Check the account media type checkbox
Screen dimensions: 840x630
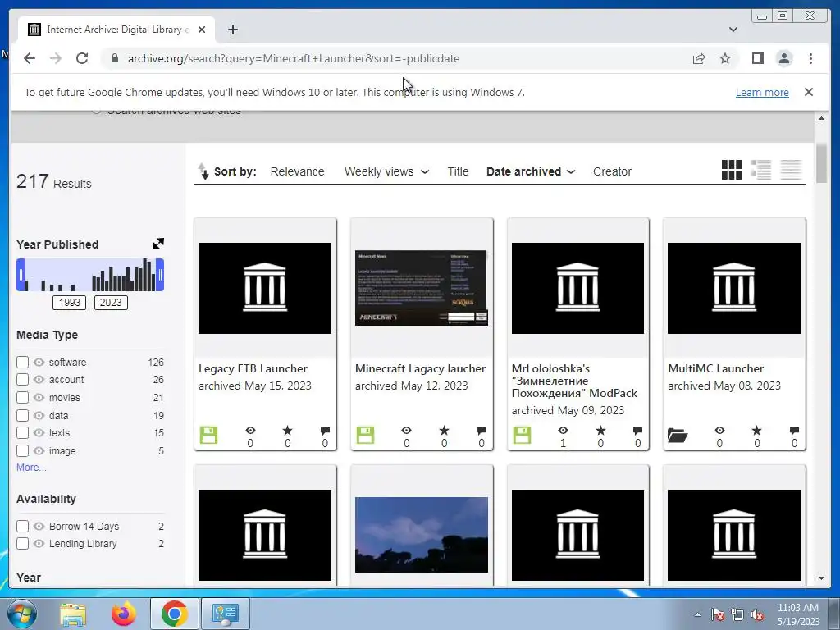[x=22, y=379]
